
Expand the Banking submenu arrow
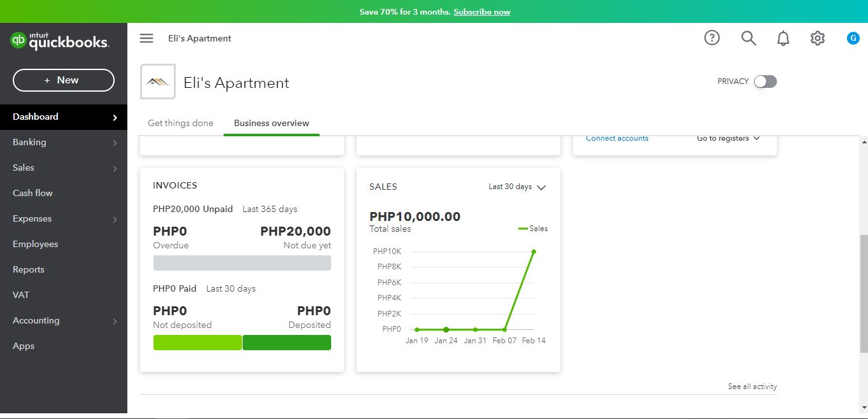pos(115,143)
